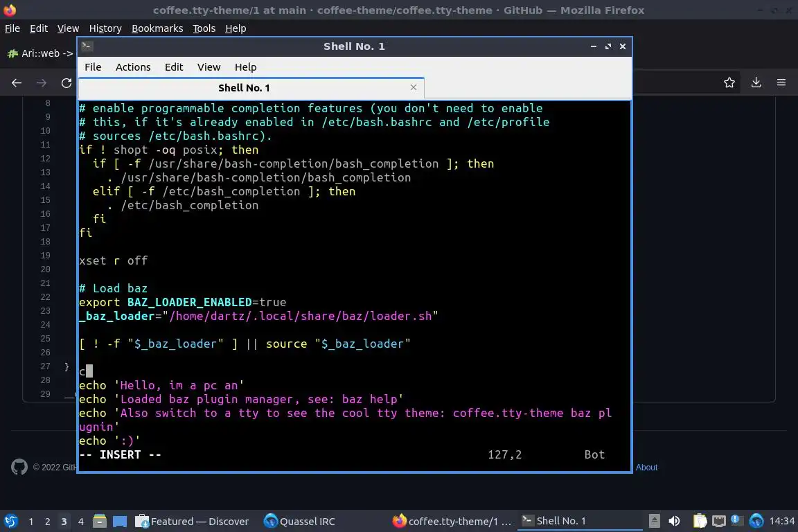Open Firefox Edit menu

pyautogui.click(x=39, y=28)
